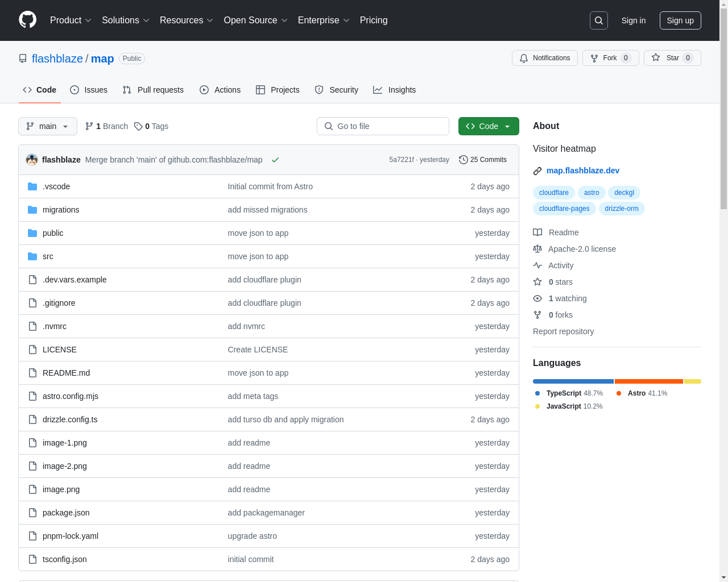Switch to the Issues tab
This screenshot has width=728, height=582.
(x=89, y=90)
